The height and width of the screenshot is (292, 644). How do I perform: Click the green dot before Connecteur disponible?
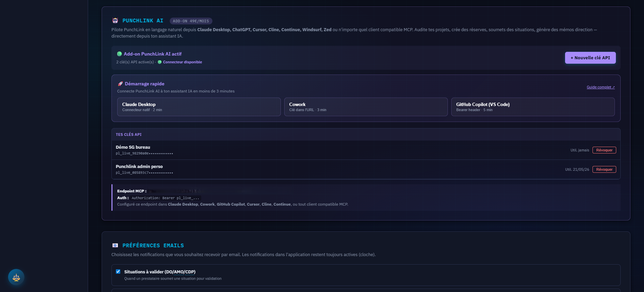point(160,62)
